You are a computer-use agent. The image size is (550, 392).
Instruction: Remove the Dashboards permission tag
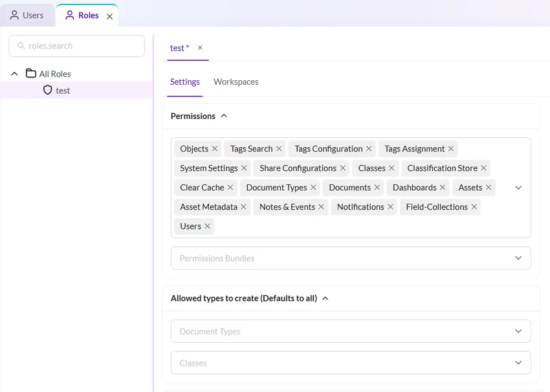443,188
